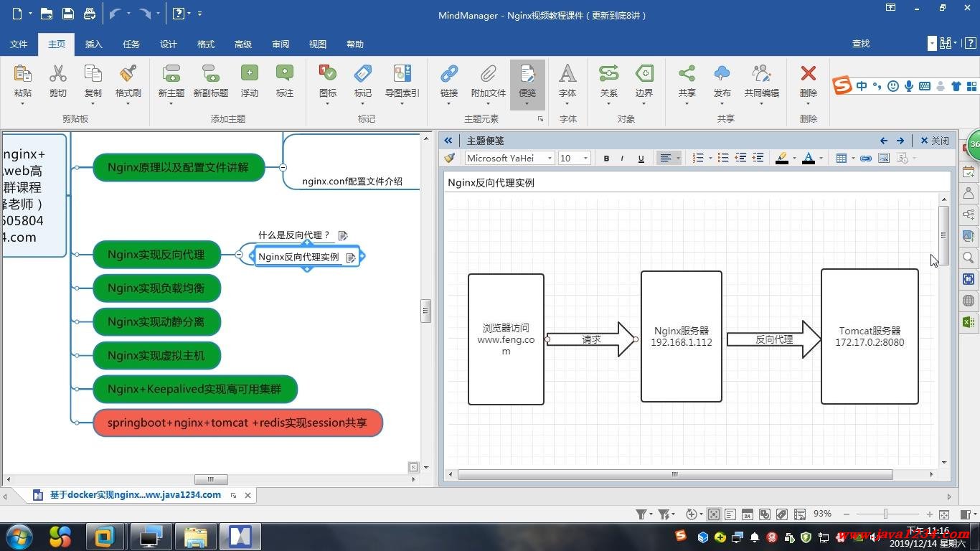Click the red 删除 delete icon
This screenshot has width=980, height=551.
(809, 74)
